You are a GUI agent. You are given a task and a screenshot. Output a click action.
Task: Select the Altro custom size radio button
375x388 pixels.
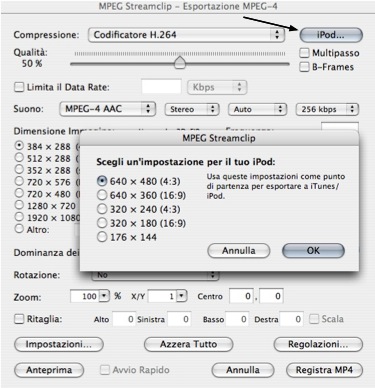20,229
